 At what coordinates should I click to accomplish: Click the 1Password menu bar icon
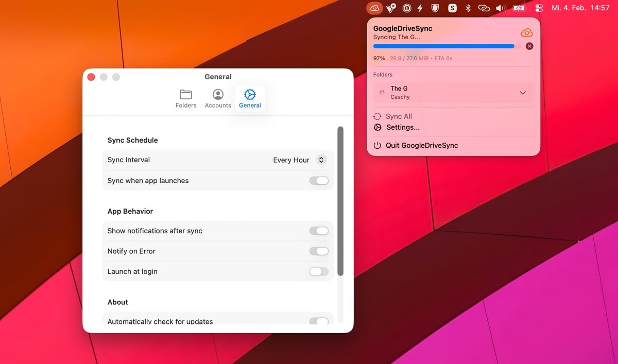point(407,8)
